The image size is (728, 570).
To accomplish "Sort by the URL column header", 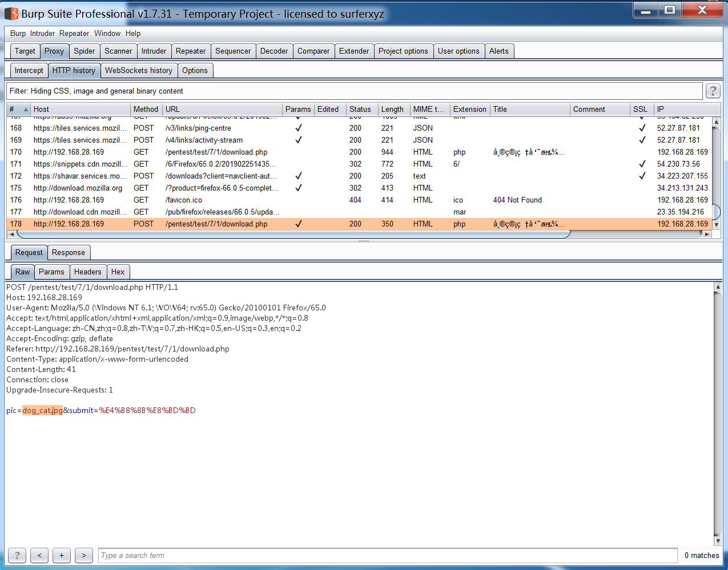I will [x=222, y=109].
